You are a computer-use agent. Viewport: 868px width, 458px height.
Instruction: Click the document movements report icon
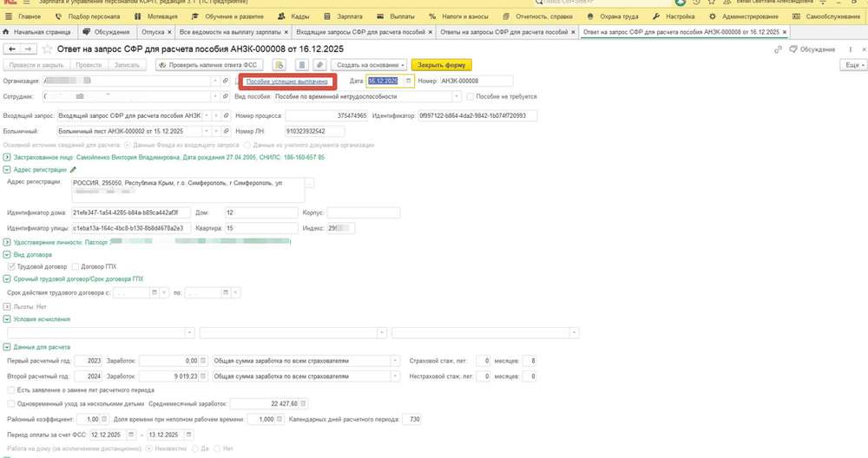[x=279, y=65]
